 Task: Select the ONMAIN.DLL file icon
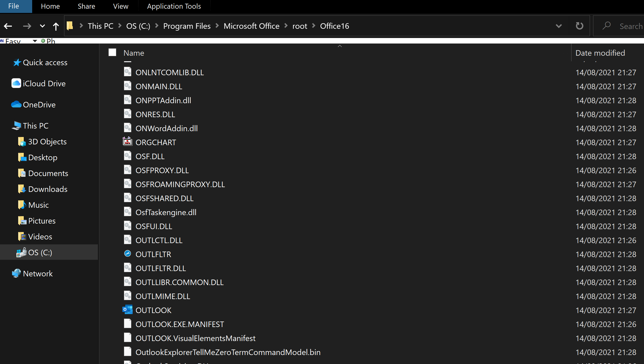[128, 86]
